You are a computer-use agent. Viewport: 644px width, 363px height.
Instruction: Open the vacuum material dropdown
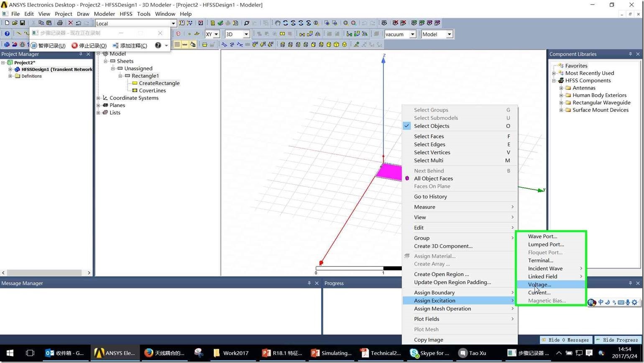[412, 34]
